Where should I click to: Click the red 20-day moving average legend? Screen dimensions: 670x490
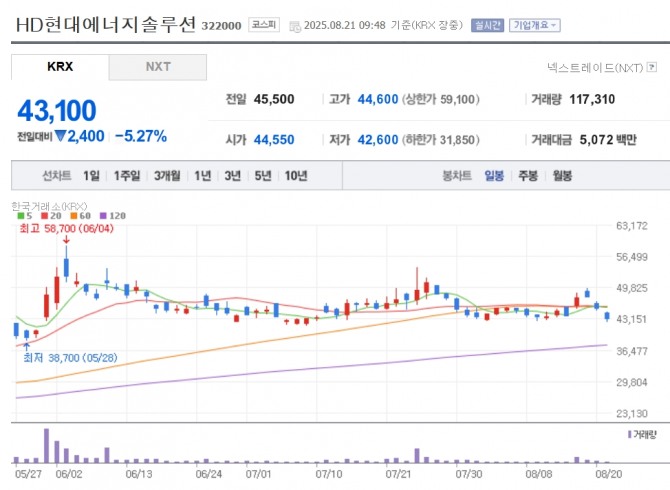(x=51, y=216)
